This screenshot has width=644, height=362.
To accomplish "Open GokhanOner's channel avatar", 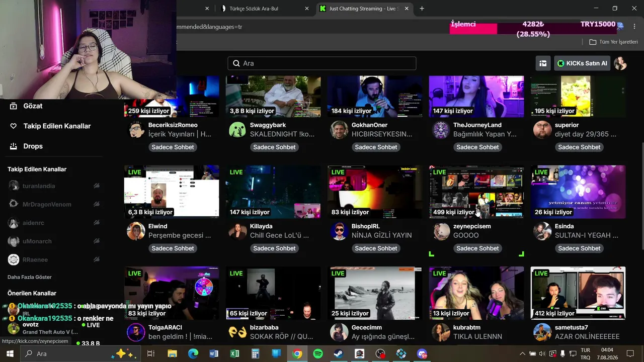I will click(339, 130).
